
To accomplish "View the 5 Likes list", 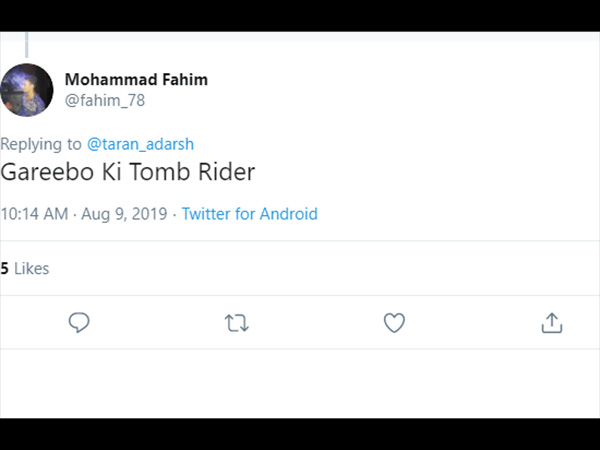I will click(25, 269).
